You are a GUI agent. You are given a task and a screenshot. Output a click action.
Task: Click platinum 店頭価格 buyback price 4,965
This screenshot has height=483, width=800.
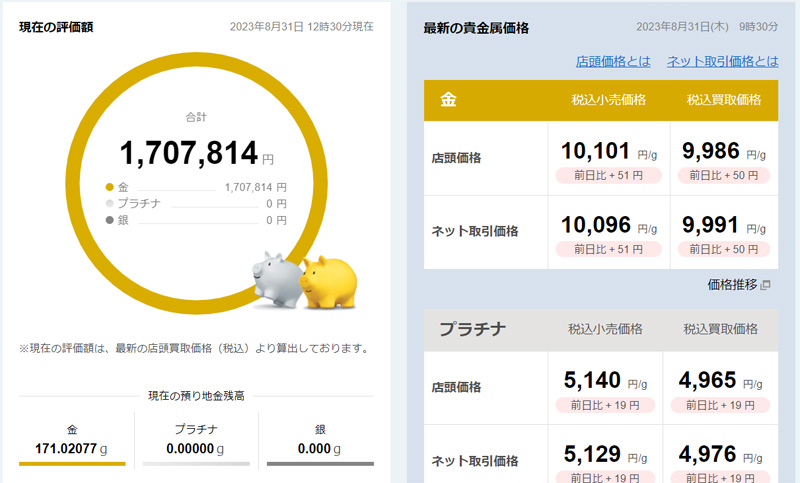(707, 380)
